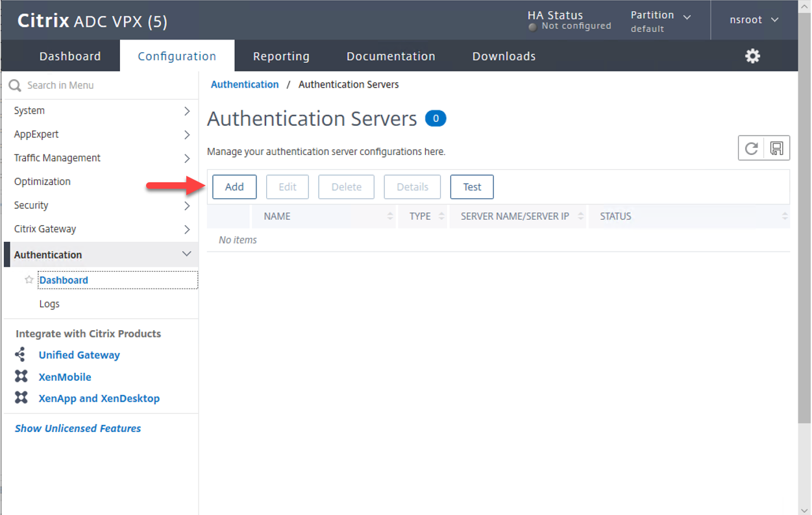Select Logs under Authentication
Image resolution: width=812 pixels, height=515 pixels.
(x=49, y=304)
